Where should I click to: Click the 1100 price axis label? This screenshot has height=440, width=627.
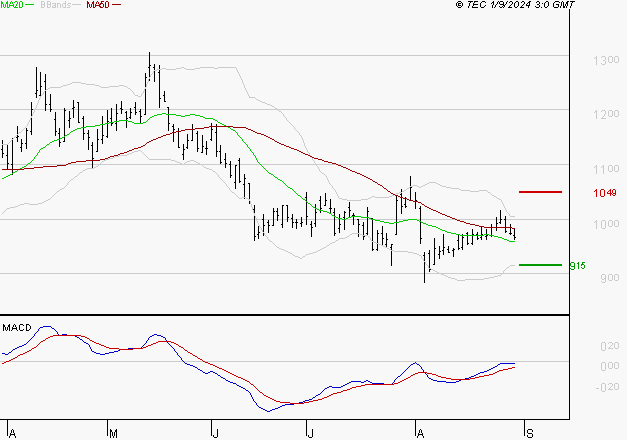click(606, 170)
